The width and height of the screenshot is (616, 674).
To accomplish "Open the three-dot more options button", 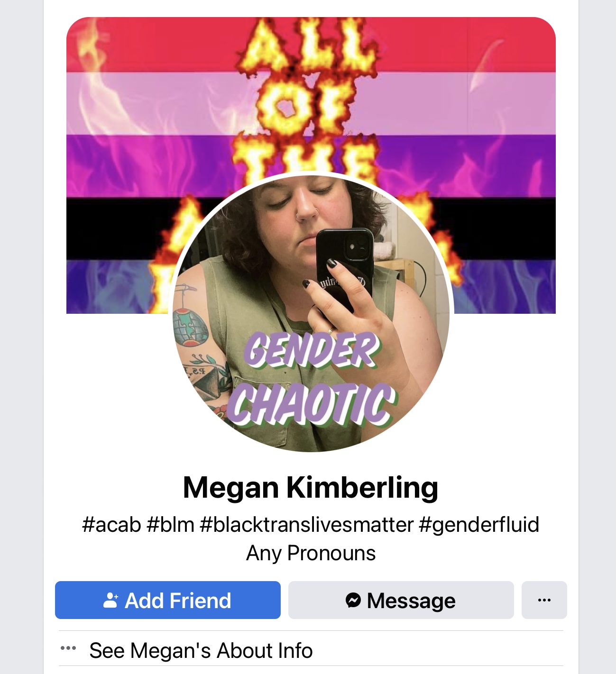I will pyautogui.click(x=544, y=600).
